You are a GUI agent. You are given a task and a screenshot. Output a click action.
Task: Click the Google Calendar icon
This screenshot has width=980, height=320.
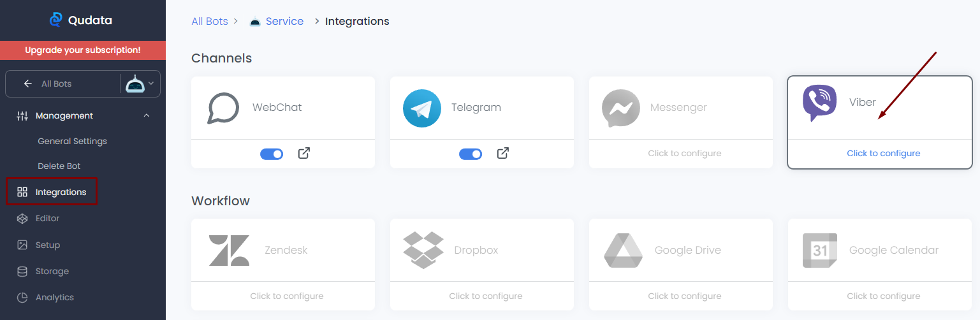pyautogui.click(x=819, y=251)
